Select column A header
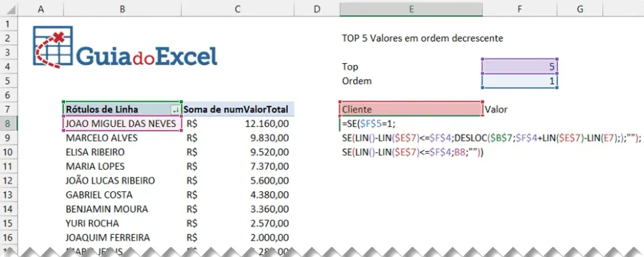Image resolution: width=644 pixels, height=257 pixels. pyautogui.click(x=40, y=9)
